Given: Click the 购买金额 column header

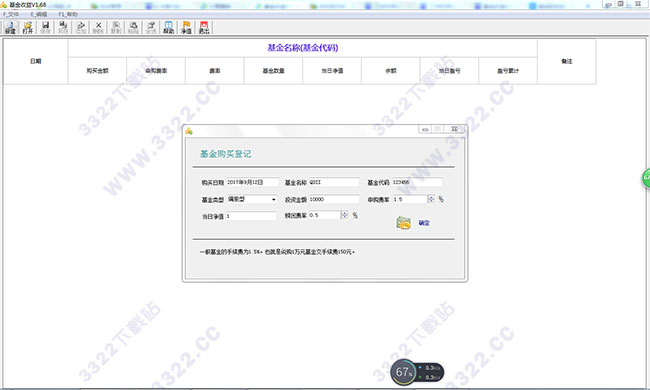Looking at the screenshot, I should [x=97, y=71].
